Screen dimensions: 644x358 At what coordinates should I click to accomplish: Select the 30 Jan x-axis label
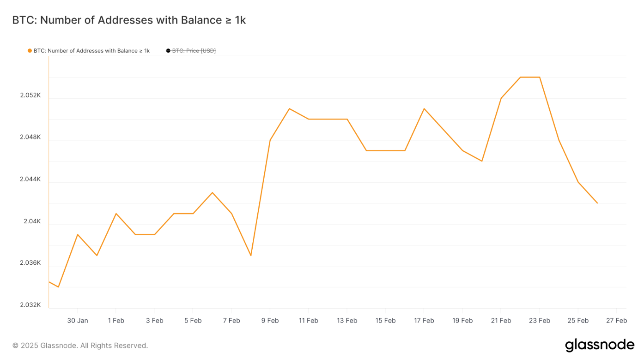77,321
